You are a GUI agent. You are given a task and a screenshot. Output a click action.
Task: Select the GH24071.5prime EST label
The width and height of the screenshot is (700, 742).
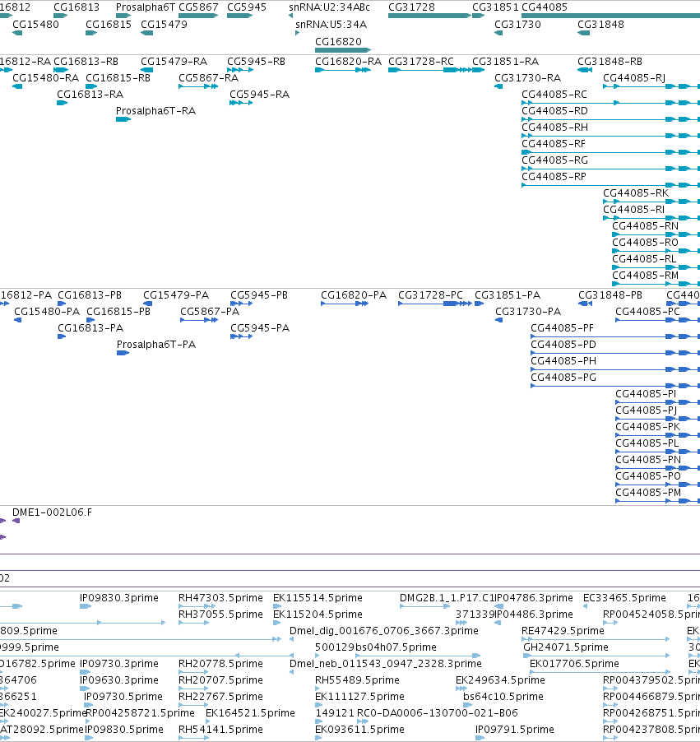[x=566, y=647]
